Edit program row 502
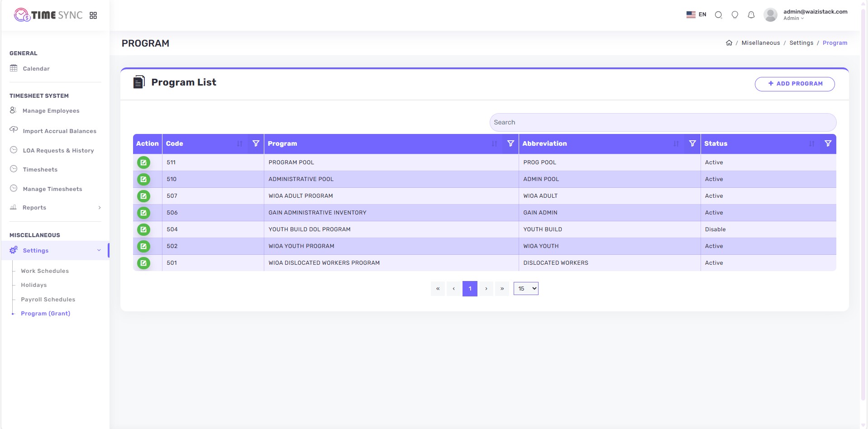The image size is (868, 429). tap(143, 246)
